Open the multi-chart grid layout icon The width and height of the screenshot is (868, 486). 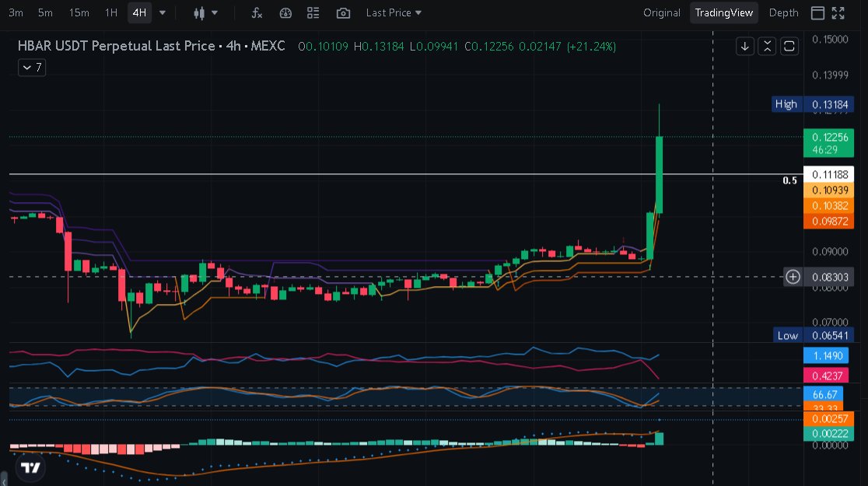[313, 12]
